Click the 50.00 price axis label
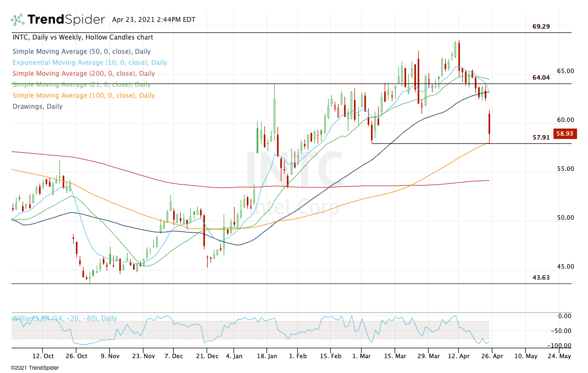The image size is (588, 373). [x=565, y=218]
